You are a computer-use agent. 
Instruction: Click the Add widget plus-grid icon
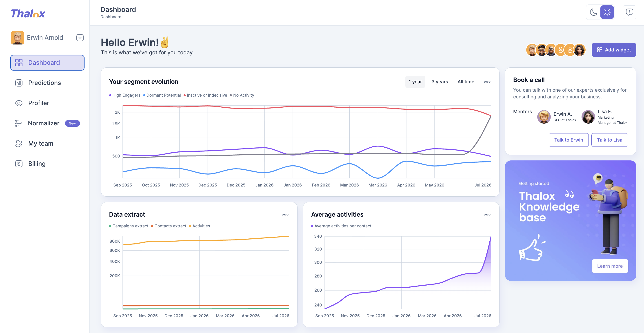[600, 50]
